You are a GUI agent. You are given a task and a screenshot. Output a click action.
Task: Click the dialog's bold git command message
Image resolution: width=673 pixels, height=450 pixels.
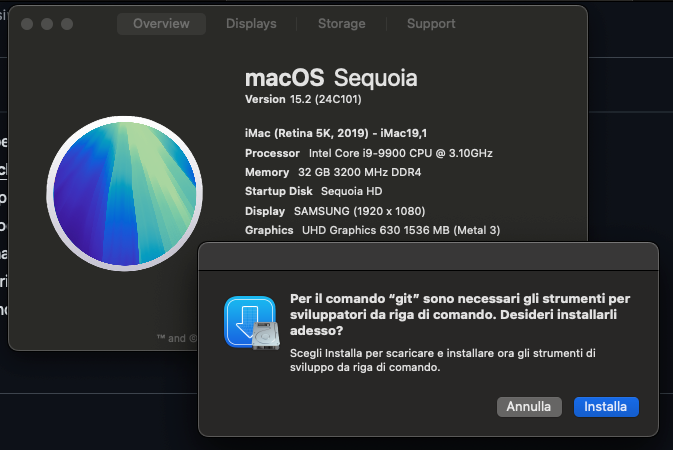460,314
